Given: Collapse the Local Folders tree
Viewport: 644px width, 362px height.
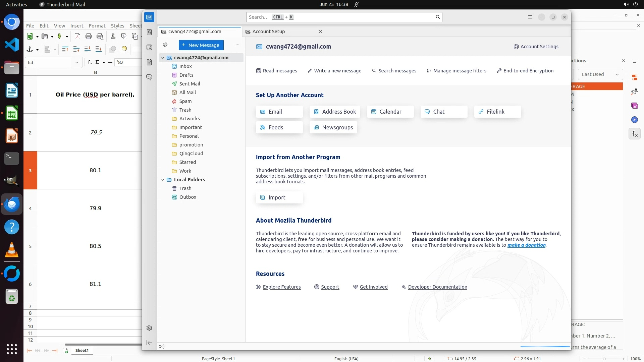Looking at the screenshot, I should [163, 180].
